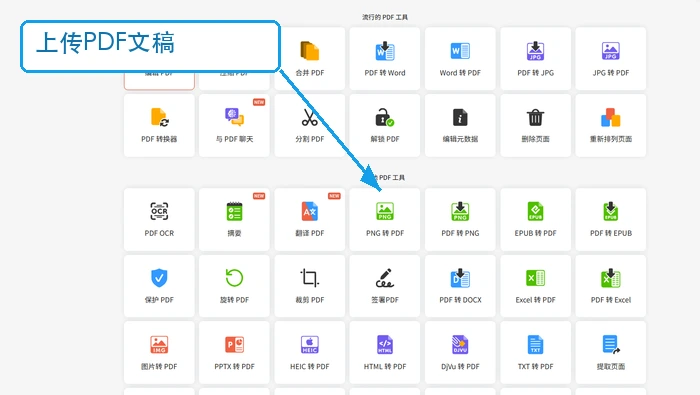Select the 保护 PDF shield tool

159,286
